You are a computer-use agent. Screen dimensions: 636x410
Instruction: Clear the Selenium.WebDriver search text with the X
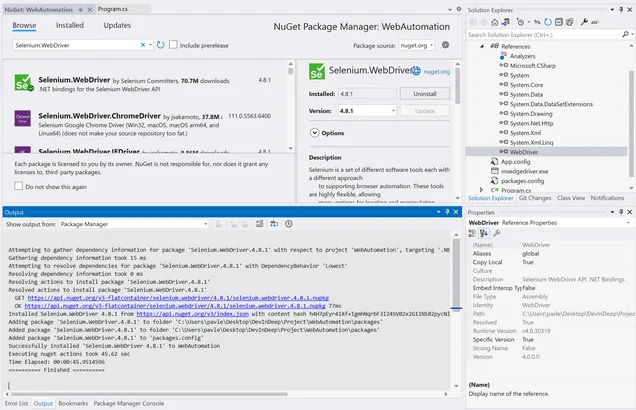[143, 45]
